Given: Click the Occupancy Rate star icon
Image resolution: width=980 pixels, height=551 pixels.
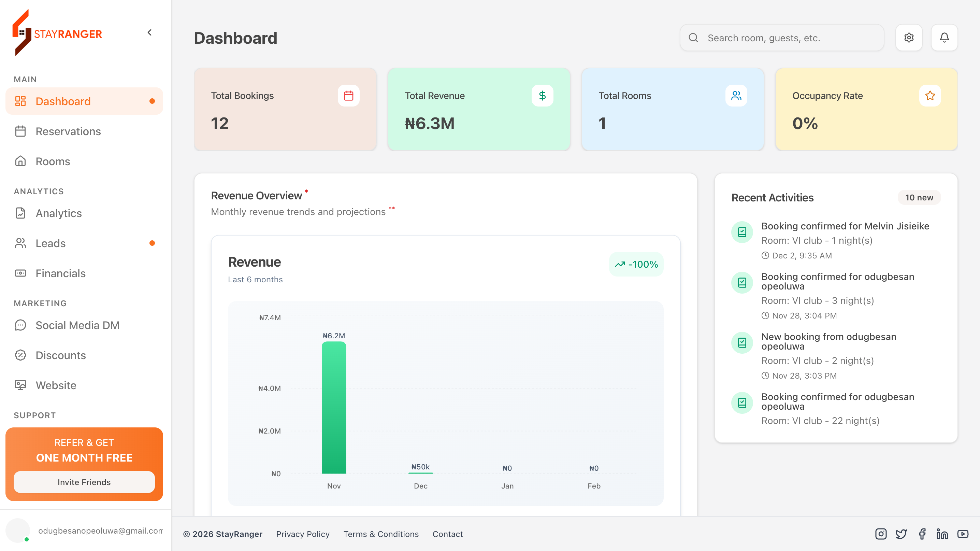Looking at the screenshot, I should click(930, 96).
